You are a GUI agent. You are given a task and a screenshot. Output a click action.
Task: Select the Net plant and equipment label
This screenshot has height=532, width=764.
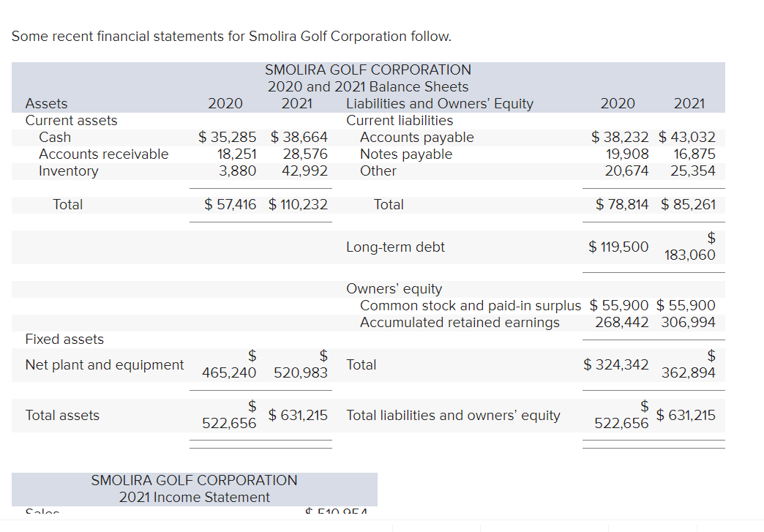(105, 365)
